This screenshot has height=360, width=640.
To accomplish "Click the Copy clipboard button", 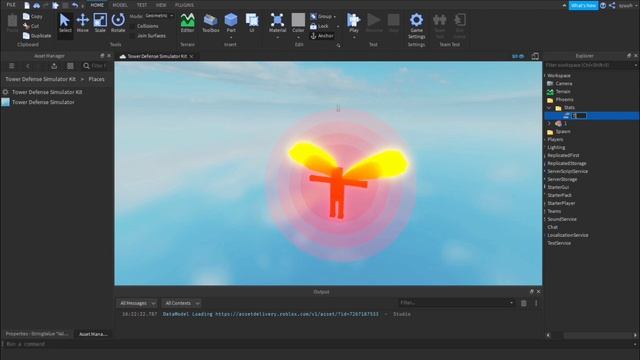I will tap(33, 16).
